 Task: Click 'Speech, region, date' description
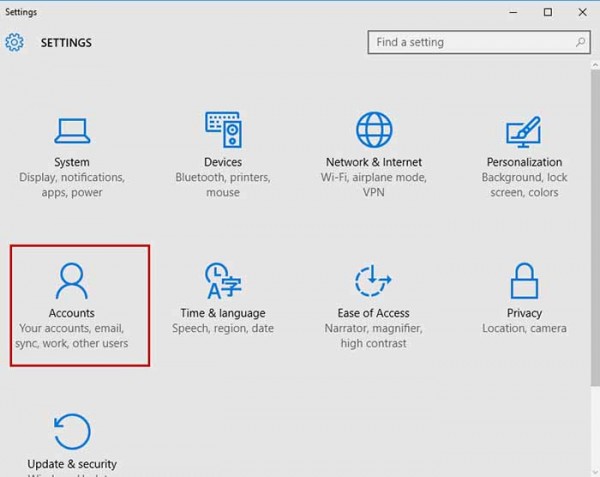point(223,328)
